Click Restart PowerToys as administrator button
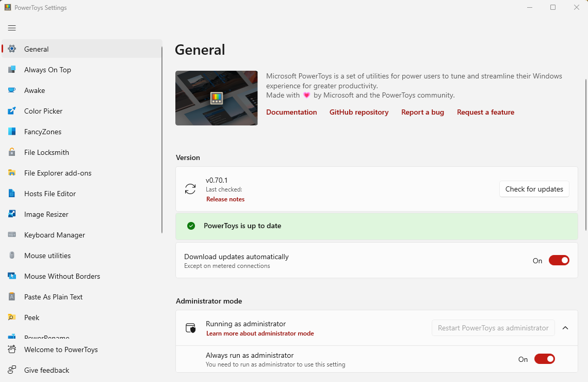Viewport: 588px width, 382px height. point(493,328)
